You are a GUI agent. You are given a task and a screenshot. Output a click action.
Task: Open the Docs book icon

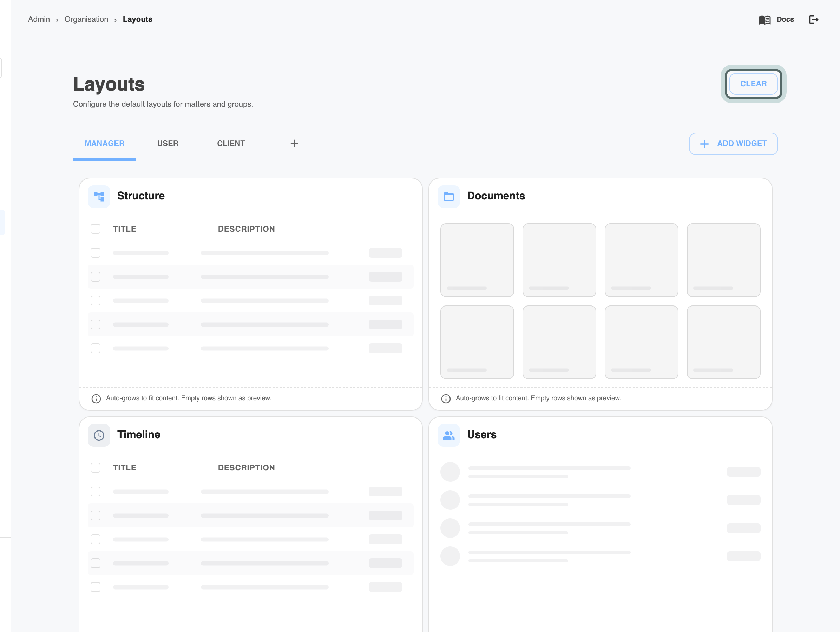coord(764,20)
